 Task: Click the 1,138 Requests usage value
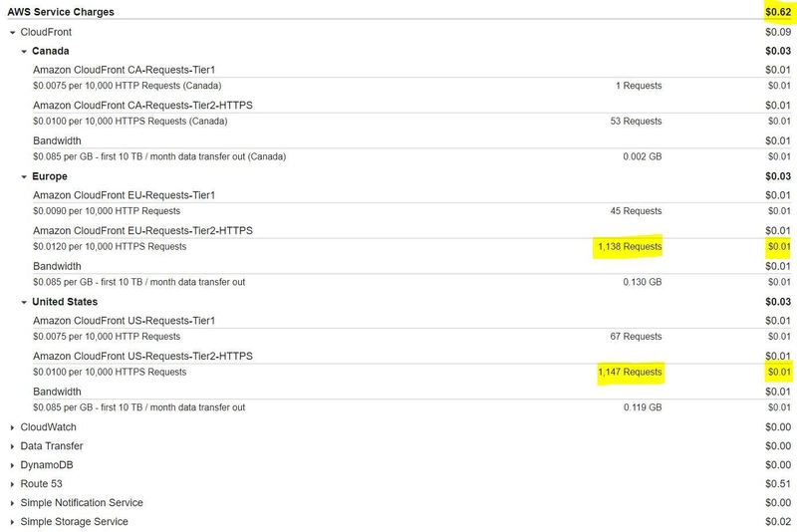(630, 246)
